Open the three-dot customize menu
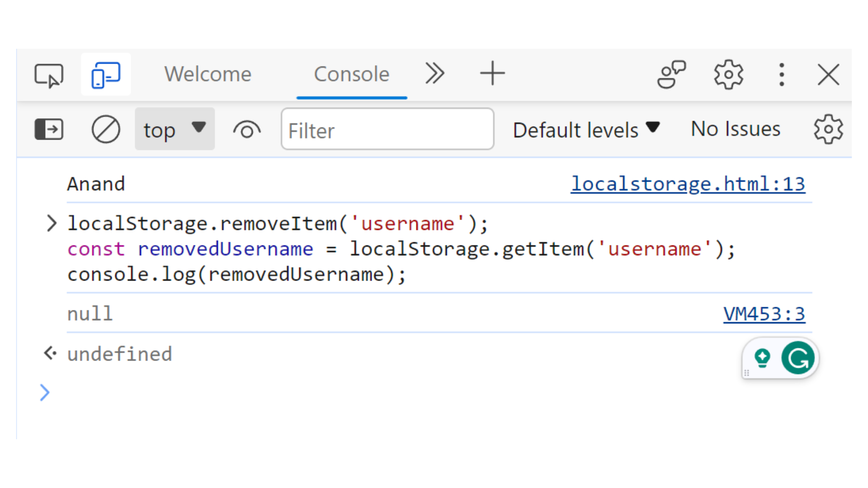The height and width of the screenshot is (488, 868). pyautogui.click(x=782, y=75)
